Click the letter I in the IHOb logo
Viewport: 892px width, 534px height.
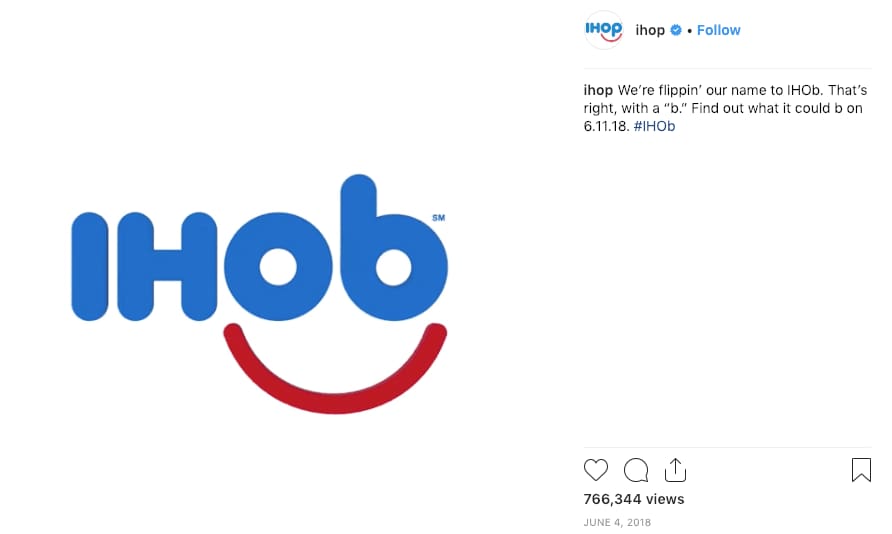(89, 267)
